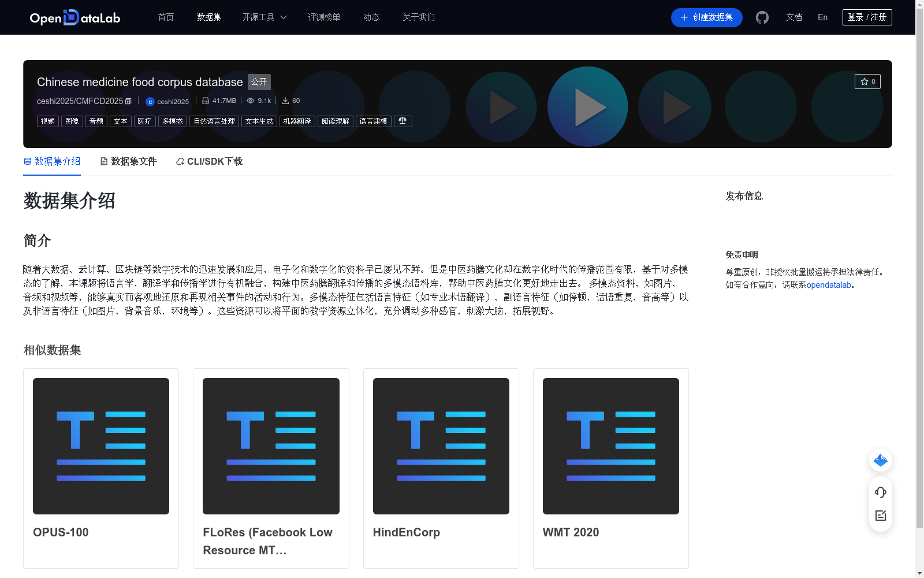Click the 医疗 tag

pyautogui.click(x=145, y=121)
